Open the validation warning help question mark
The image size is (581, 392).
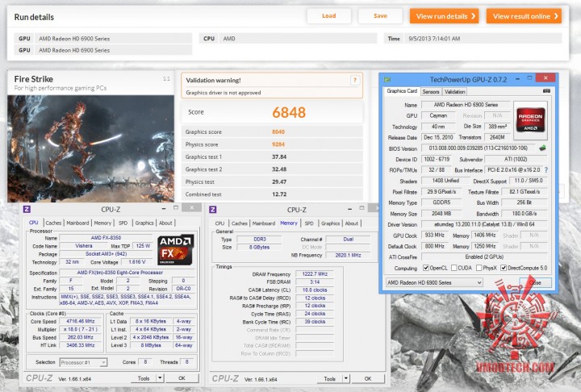(x=355, y=80)
